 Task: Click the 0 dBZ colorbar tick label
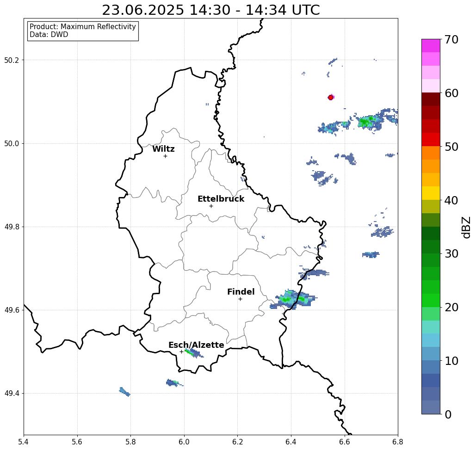coord(448,414)
